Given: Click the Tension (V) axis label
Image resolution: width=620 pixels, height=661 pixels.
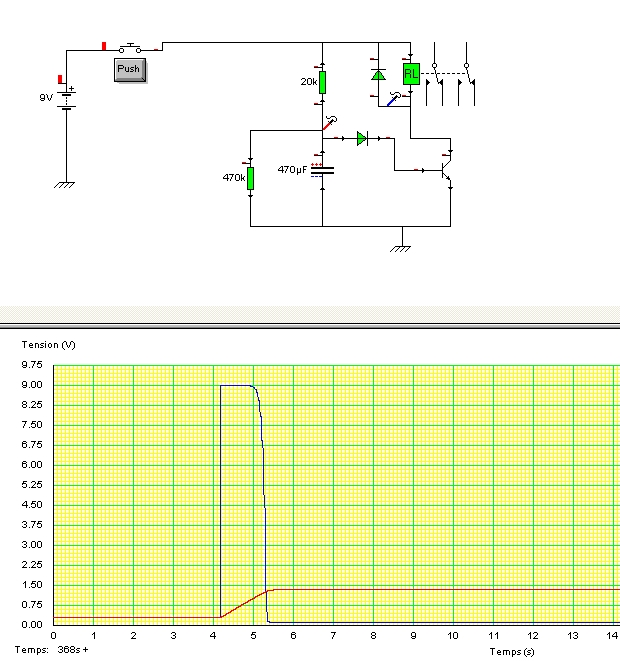Looking at the screenshot, I should (x=48, y=345).
